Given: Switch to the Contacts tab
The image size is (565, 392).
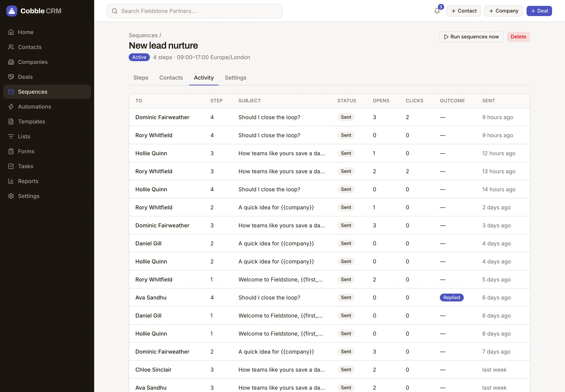Looking at the screenshot, I should click(171, 78).
